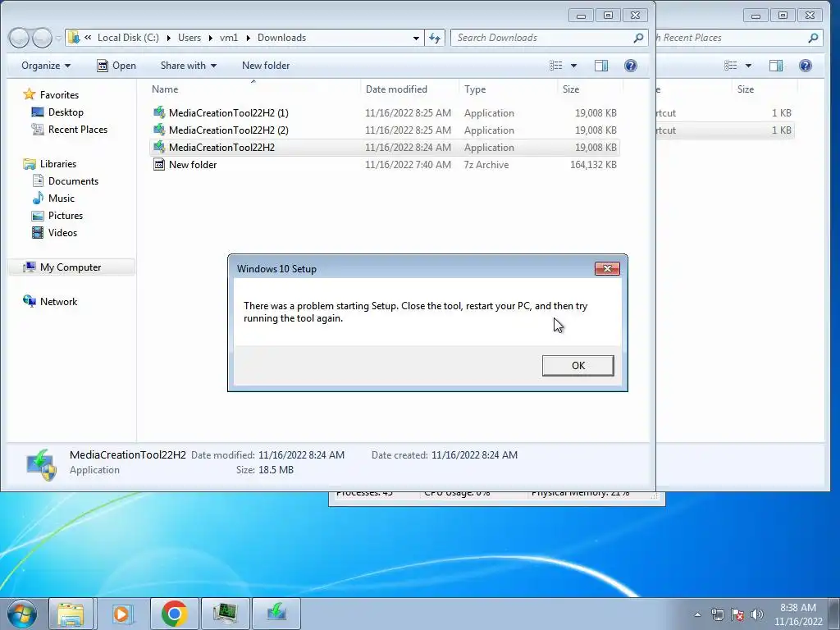Refresh the Downloads folder view
Viewport: 840px width, 630px height.
(x=435, y=38)
